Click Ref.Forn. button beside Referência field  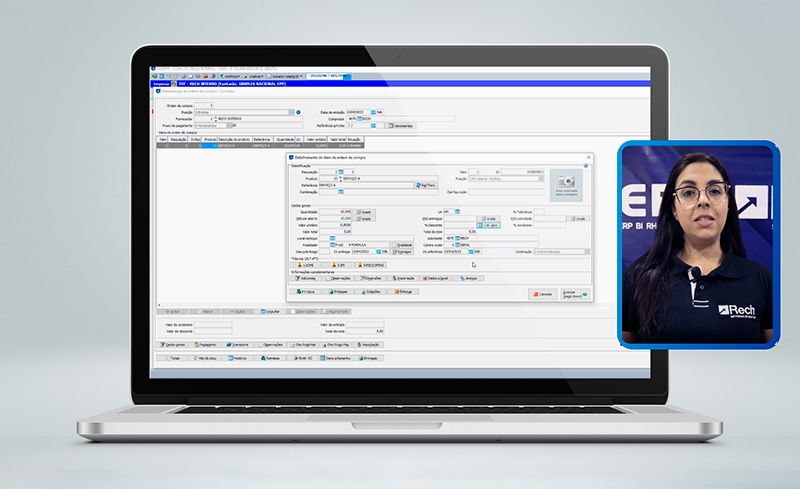(x=426, y=185)
